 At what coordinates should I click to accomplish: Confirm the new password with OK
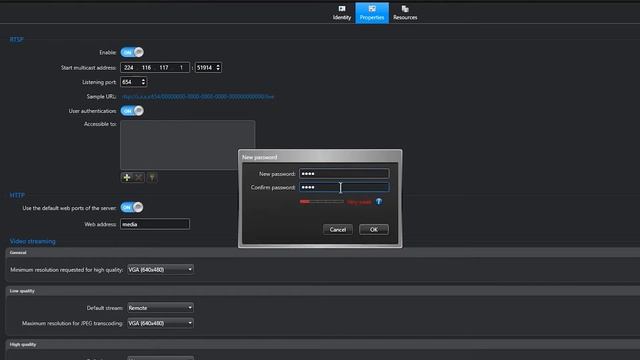click(x=373, y=229)
